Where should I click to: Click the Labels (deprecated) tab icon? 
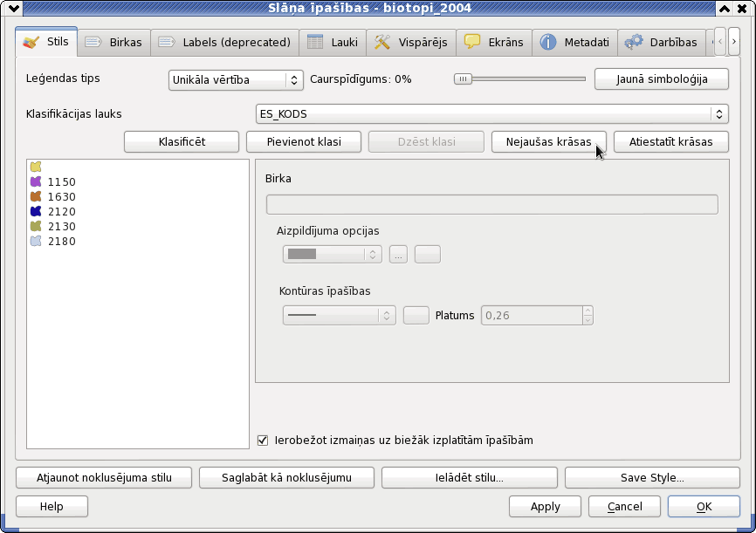point(167,43)
